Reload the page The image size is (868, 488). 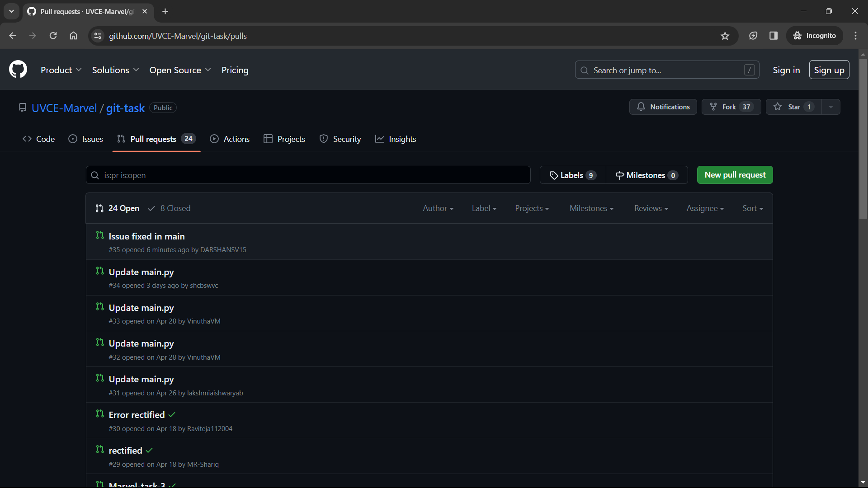tap(53, 36)
